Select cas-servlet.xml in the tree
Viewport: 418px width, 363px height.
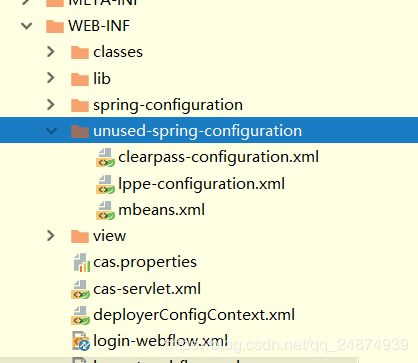(147, 289)
